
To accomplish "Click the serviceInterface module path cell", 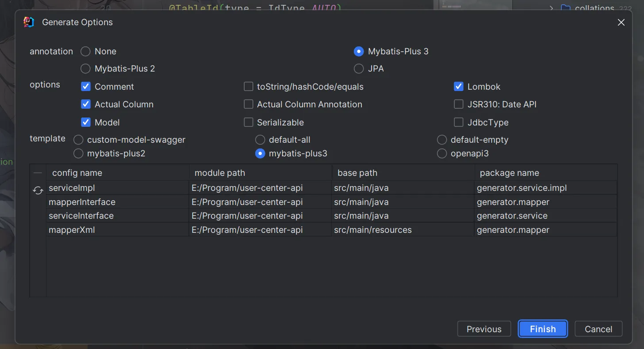I will [261, 216].
